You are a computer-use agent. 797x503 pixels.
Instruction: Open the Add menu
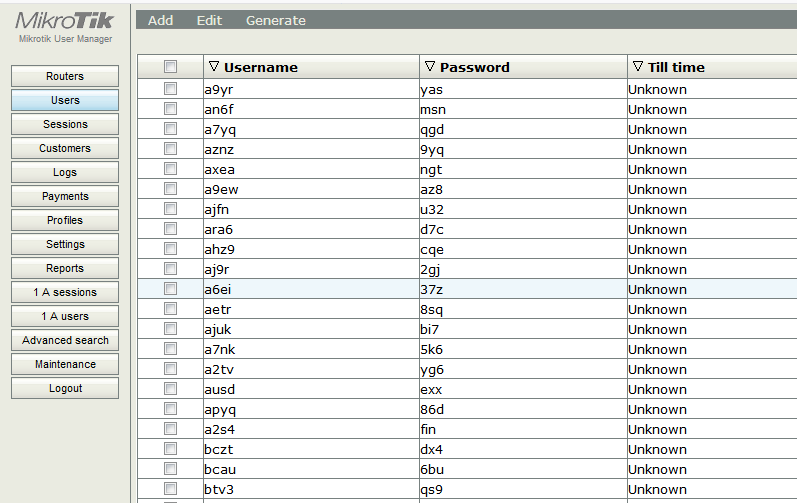160,20
